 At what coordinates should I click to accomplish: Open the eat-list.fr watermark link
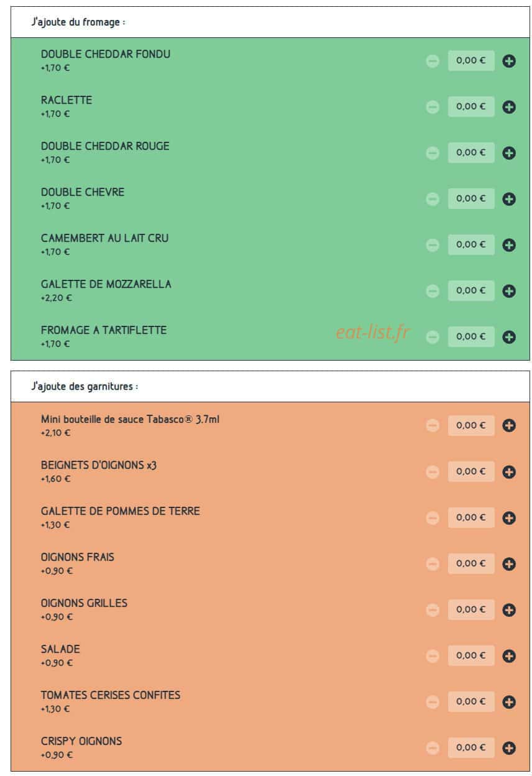click(373, 333)
